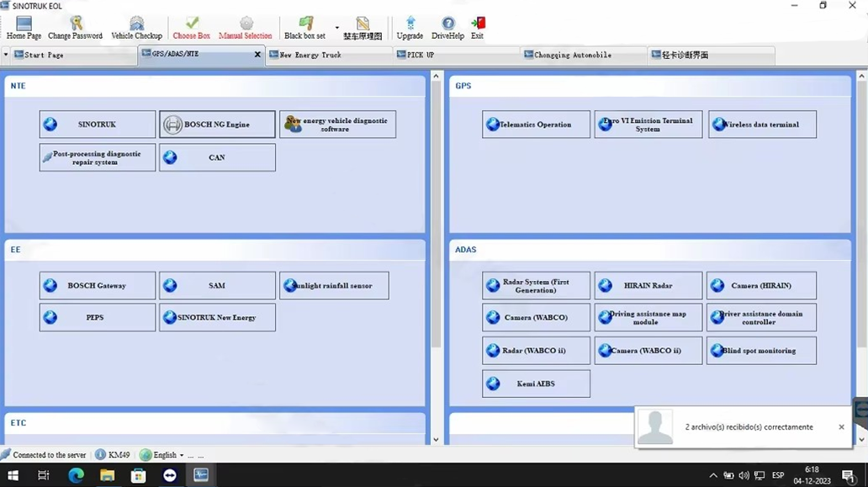
Task: Open DriveHelp from toolbar
Action: [447, 28]
